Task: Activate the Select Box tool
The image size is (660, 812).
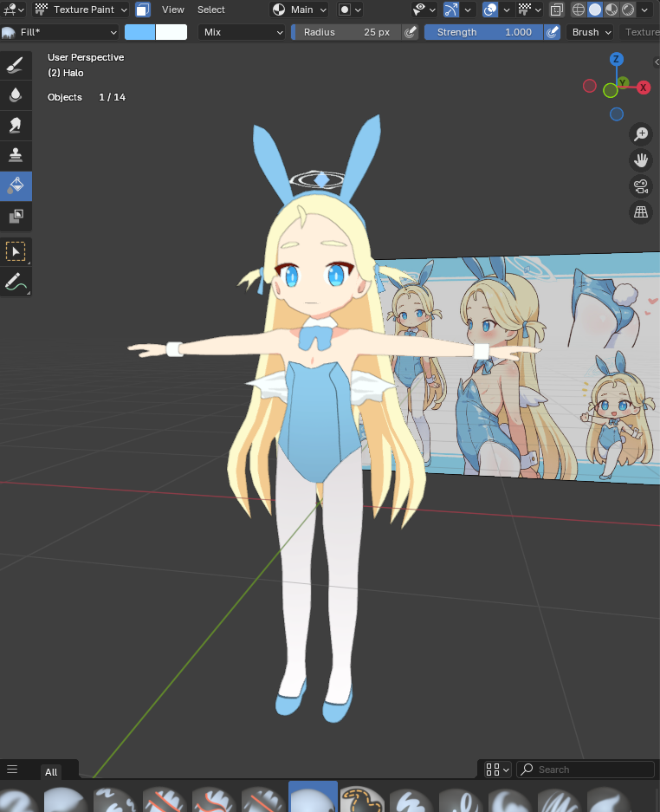Action: coord(16,252)
